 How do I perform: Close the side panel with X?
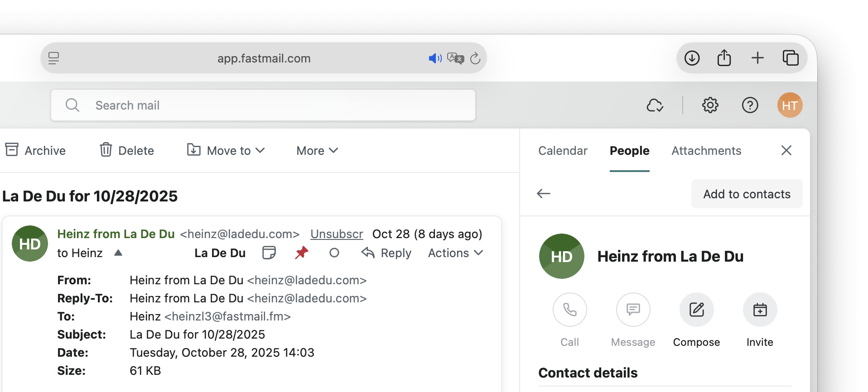pyautogui.click(x=786, y=150)
